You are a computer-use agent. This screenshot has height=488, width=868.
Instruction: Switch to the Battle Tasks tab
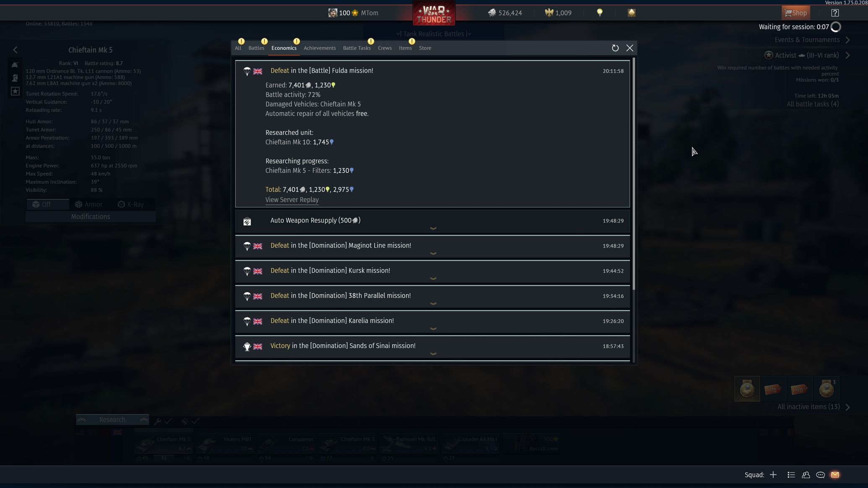point(357,48)
